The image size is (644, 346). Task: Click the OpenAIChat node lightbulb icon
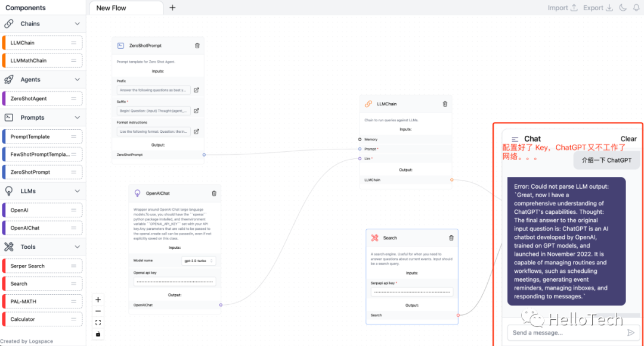click(138, 193)
